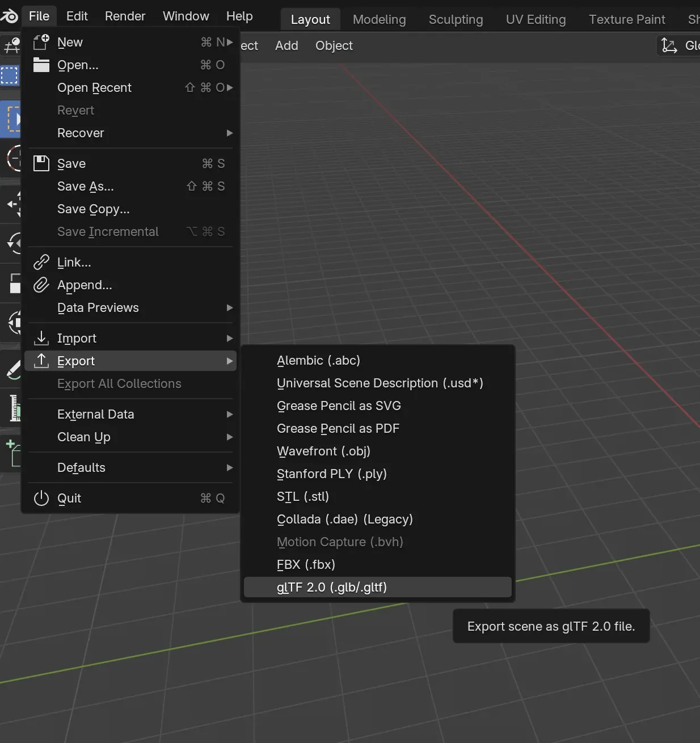This screenshot has width=700, height=743.
Task: Click the Link chain icon
Action: pos(41,262)
